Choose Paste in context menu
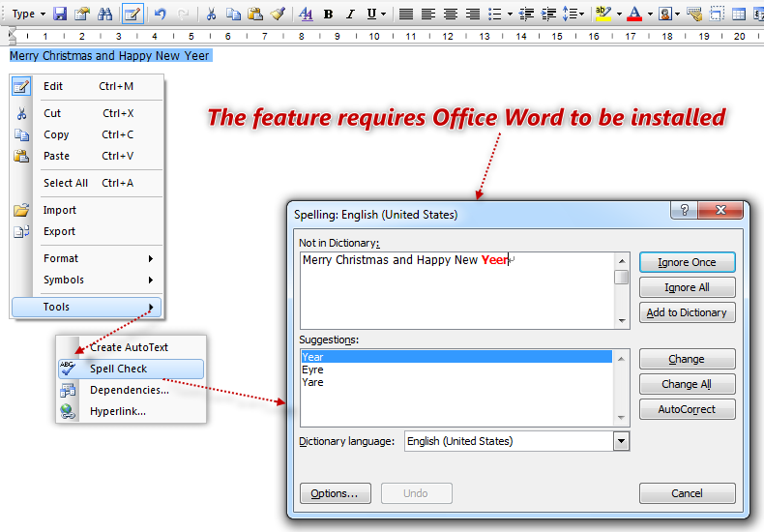764x532 pixels. (x=87, y=156)
